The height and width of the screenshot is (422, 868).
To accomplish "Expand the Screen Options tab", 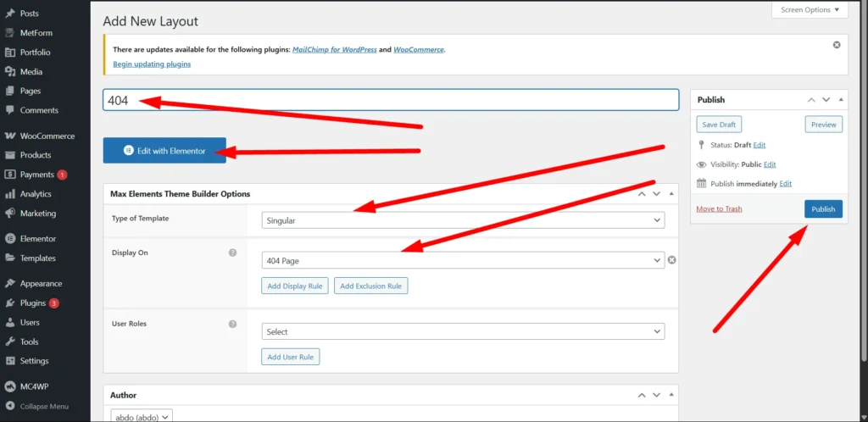I will coord(809,10).
